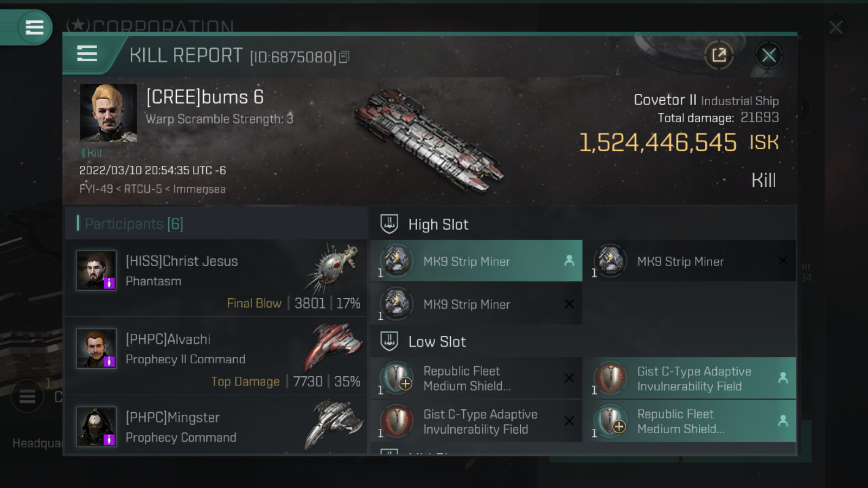Open Christ Jesus pilot portrait
The height and width of the screenshot is (488, 868).
pyautogui.click(x=96, y=270)
